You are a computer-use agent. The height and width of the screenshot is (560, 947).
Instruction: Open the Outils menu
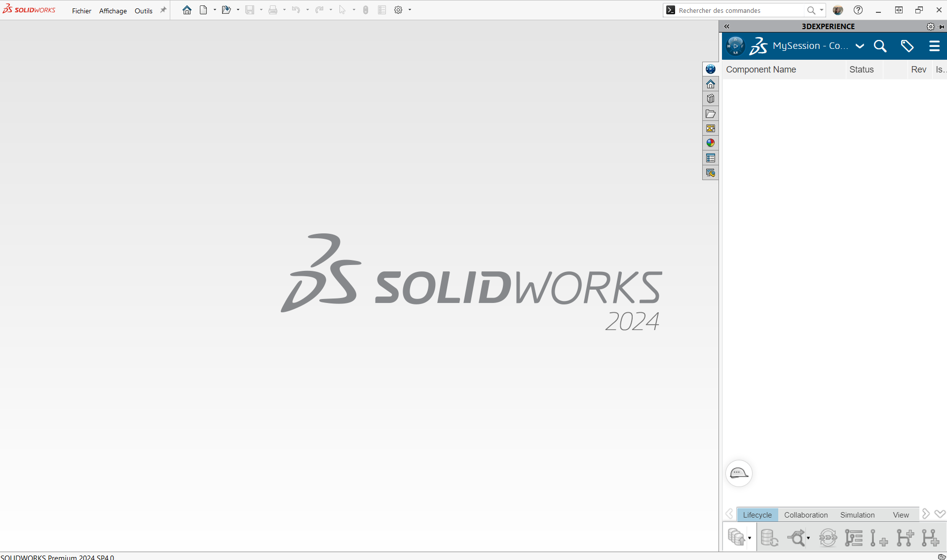[x=144, y=11]
